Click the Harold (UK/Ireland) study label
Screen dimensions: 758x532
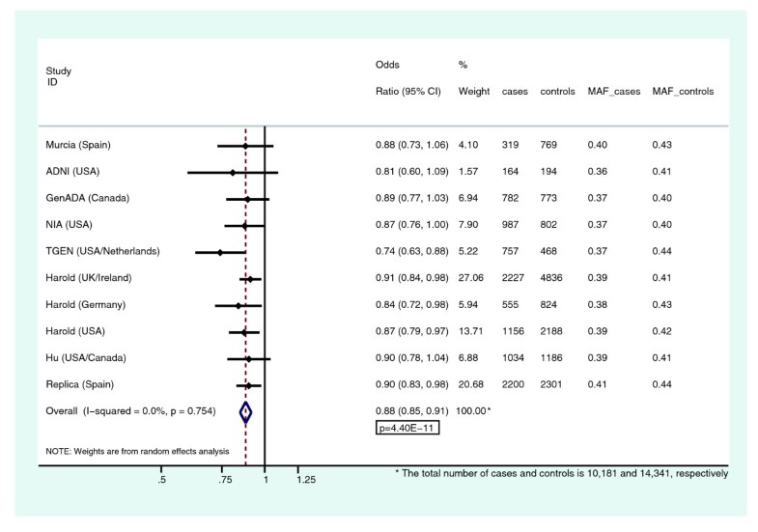tap(89, 278)
